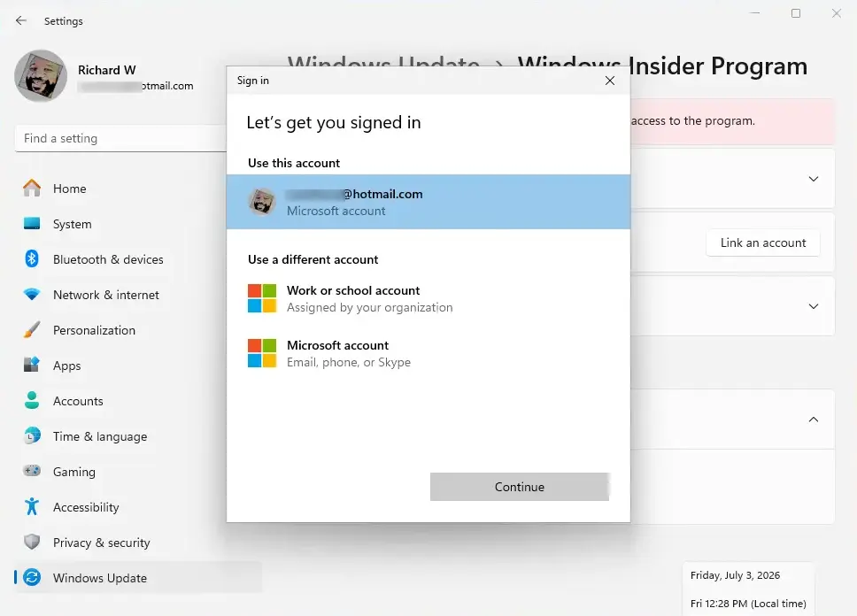Go back using the Settings back arrow
This screenshot has width=857, height=616.
click(20, 20)
